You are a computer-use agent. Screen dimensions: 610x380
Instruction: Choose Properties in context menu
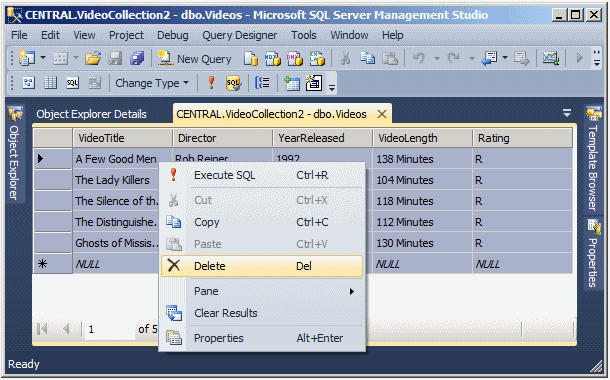tap(262, 338)
